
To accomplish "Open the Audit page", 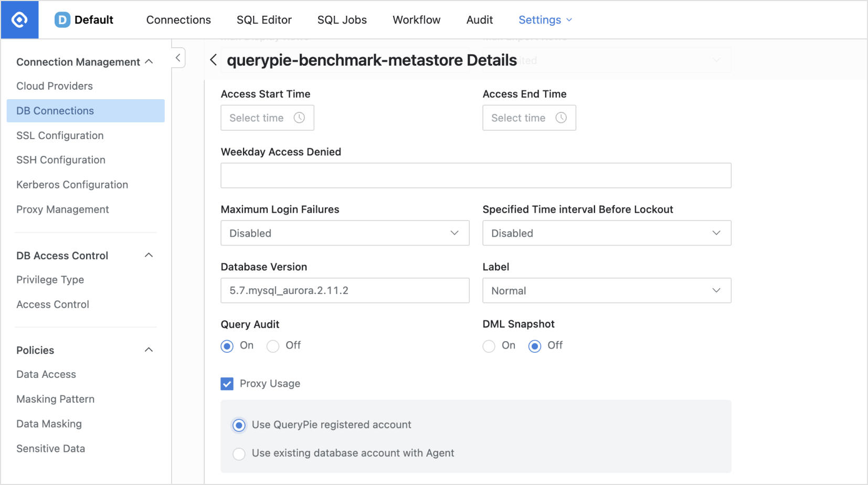I will (x=480, y=20).
